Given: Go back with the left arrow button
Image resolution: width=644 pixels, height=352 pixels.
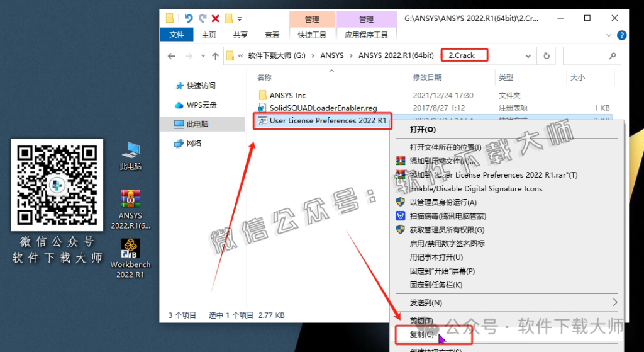Looking at the screenshot, I should pos(171,56).
